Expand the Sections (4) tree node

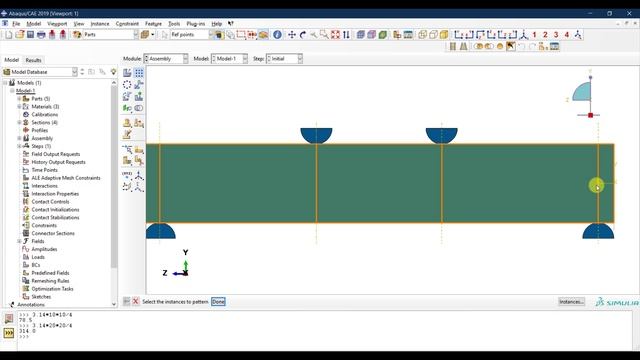coord(19,122)
